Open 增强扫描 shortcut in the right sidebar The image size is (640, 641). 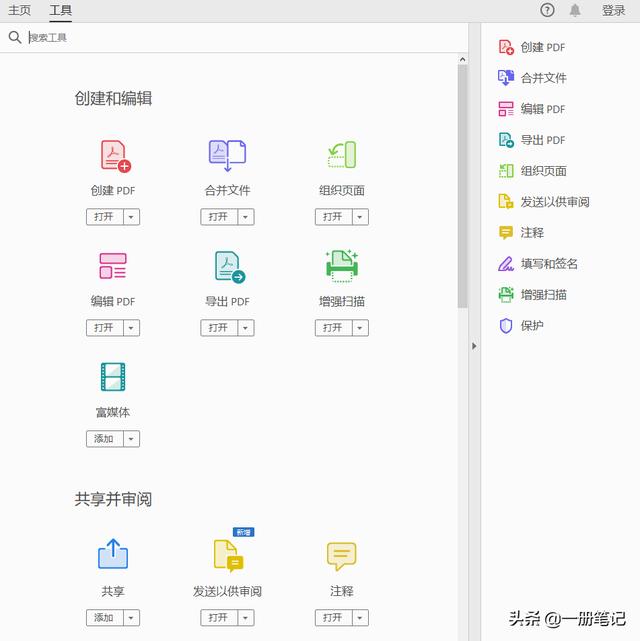click(532, 294)
